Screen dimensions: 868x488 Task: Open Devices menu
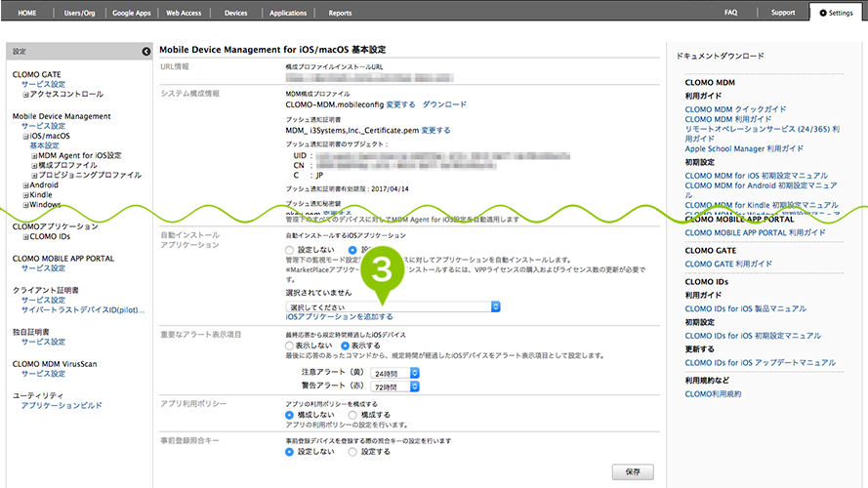[236, 13]
